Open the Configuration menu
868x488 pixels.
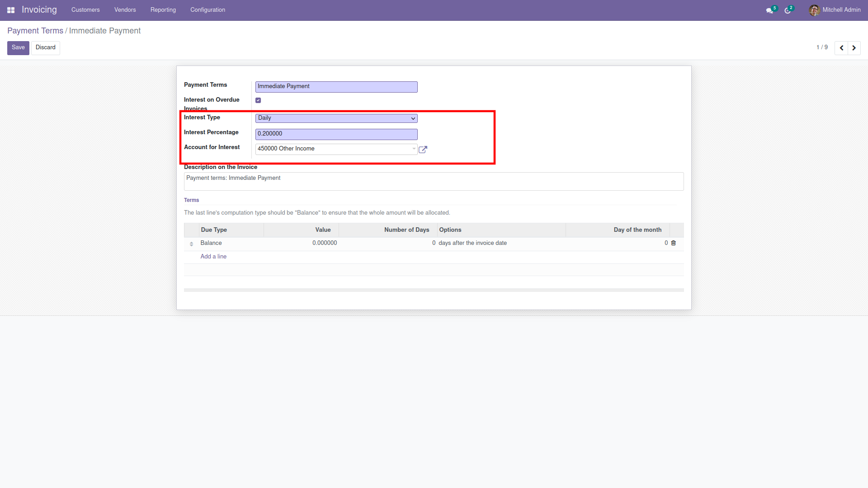pyautogui.click(x=208, y=10)
